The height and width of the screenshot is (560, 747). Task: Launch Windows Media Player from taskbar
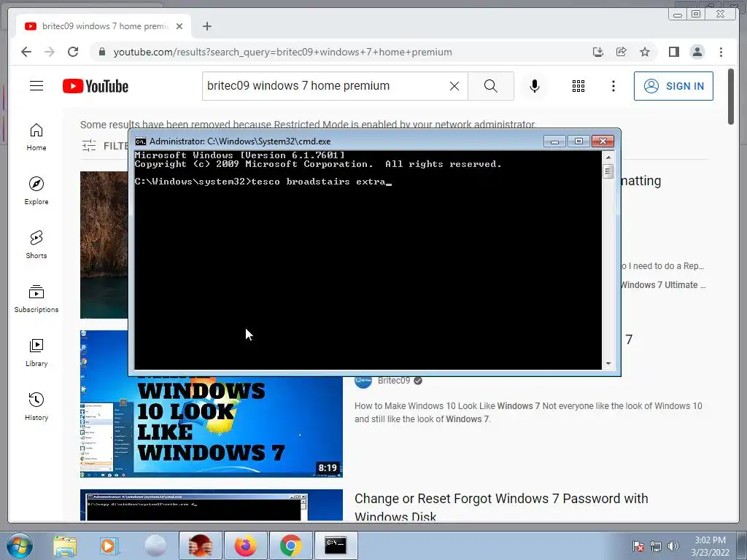109,545
